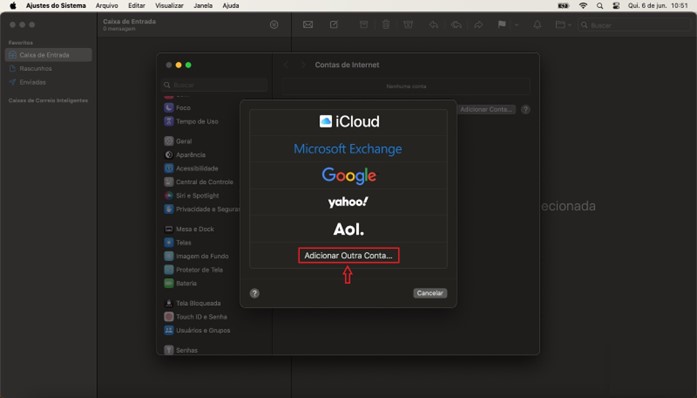Go back in Contas de Internet pane

point(286,65)
